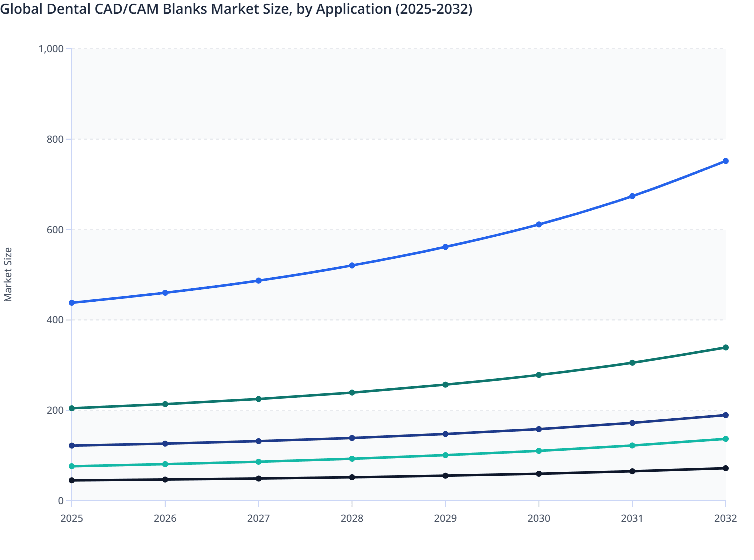Click the teal line's 2028 data point
The image size is (754, 560).
pos(352,459)
